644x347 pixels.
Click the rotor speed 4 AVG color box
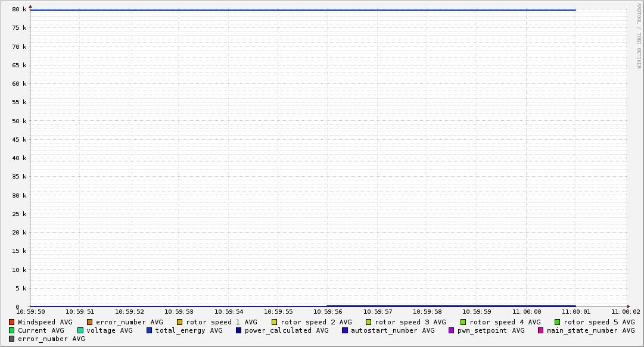(x=463, y=322)
